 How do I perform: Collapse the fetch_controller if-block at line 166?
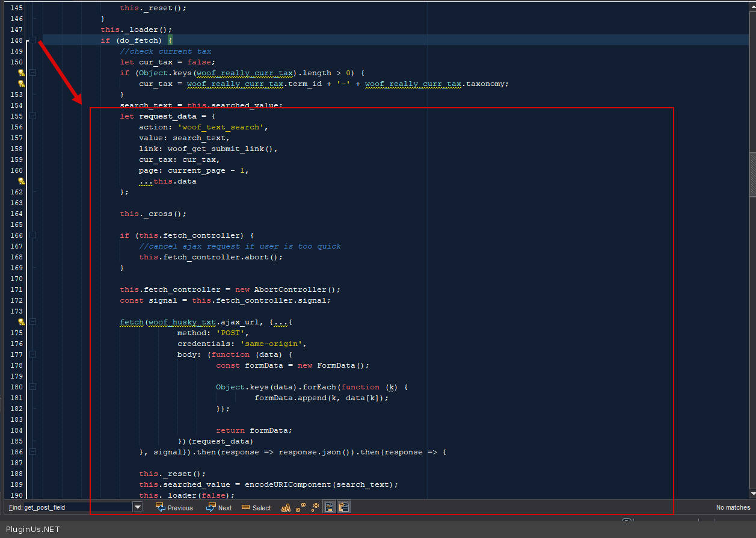[x=33, y=235]
